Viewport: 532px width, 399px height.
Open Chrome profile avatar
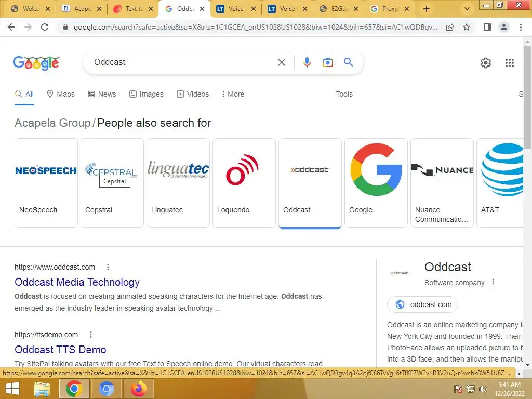(504, 27)
